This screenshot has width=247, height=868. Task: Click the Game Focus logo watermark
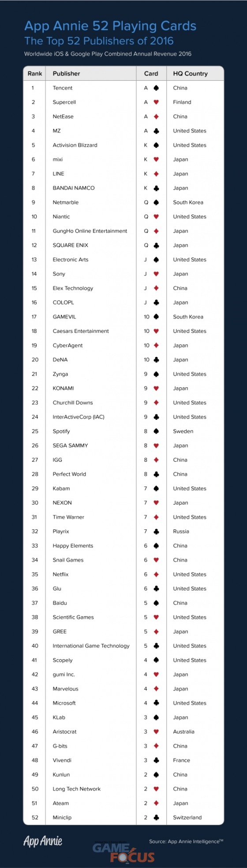pyautogui.click(x=123, y=853)
